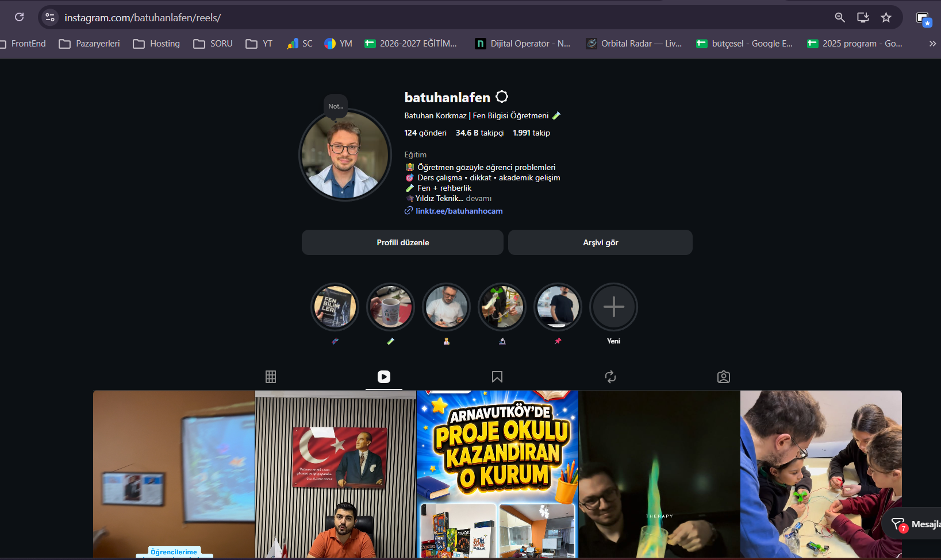Screen dimensions: 941x560
Task: Click the install app icon in address bar
Action: (x=863, y=17)
